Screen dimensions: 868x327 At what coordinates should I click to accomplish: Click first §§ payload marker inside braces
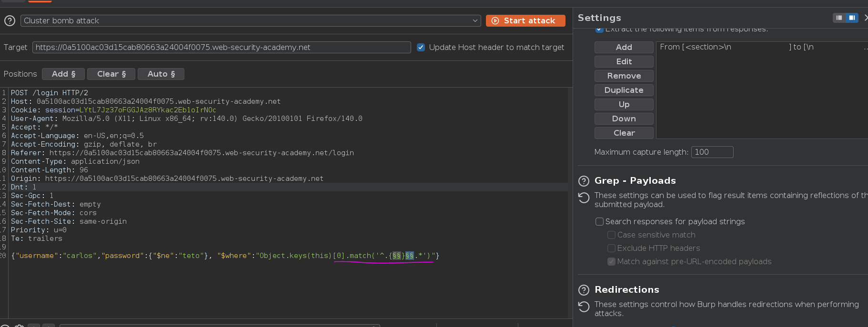click(x=396, y=256)
